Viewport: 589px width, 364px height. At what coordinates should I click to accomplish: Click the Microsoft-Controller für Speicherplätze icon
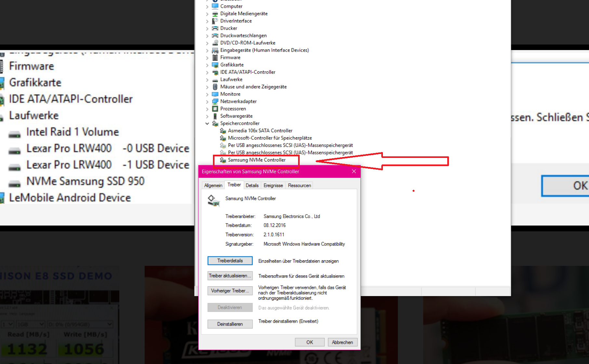[223, 138]
